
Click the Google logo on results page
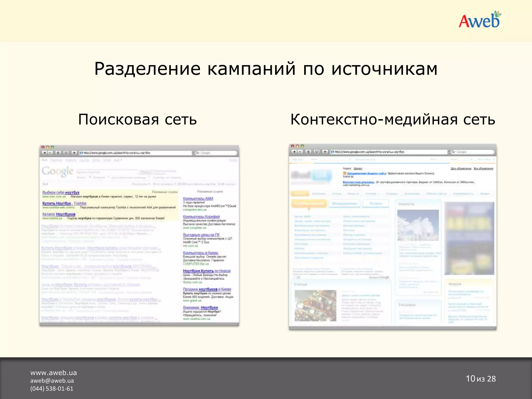[58, 171]
